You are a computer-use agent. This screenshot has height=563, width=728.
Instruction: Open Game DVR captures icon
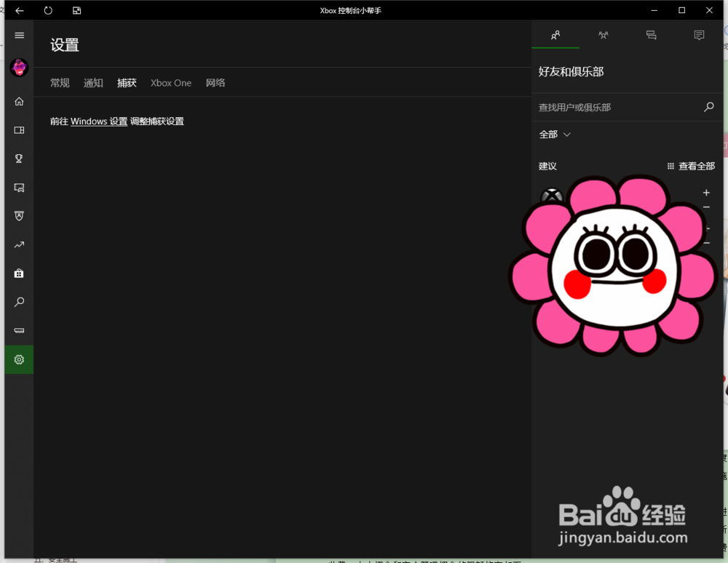tap(19, 188)
